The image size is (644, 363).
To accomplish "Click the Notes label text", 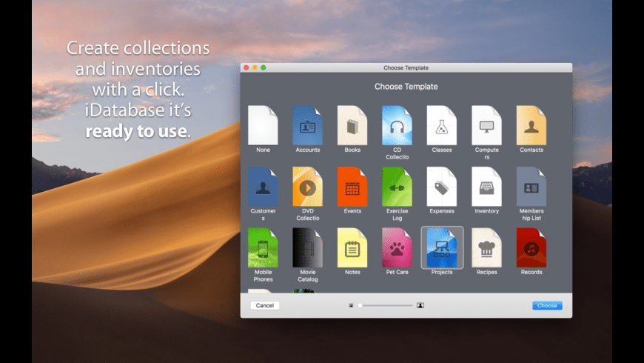I will 352,272.
